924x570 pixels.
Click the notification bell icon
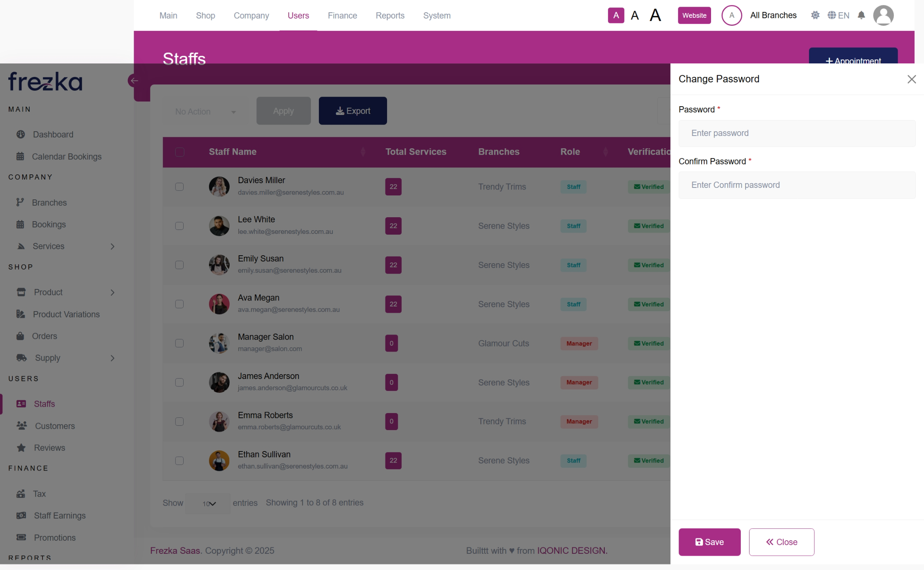tap(861, 15)
